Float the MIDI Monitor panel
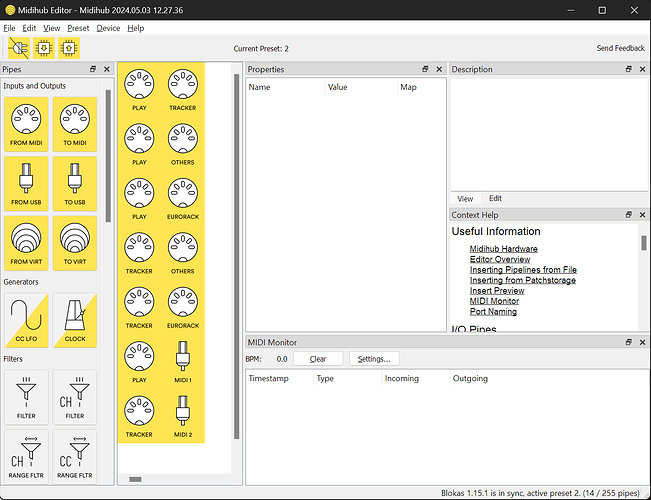The image size is (651, 500). click(629, 342)
